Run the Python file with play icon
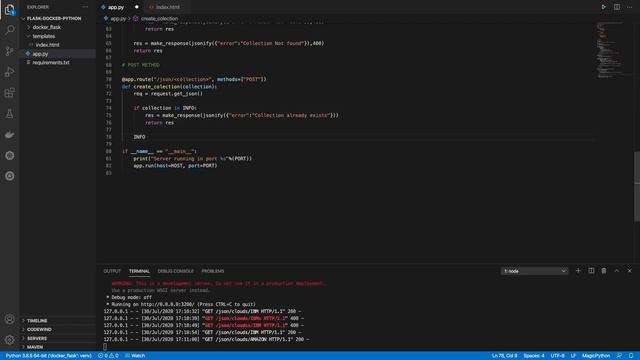The image size is (640, 360). click(x=603, y=7)
